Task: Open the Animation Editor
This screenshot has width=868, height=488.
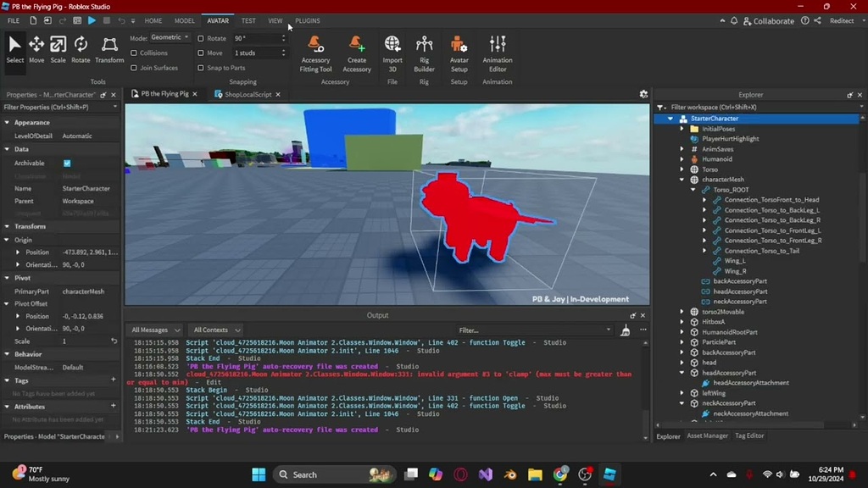Action: (497, 53)
